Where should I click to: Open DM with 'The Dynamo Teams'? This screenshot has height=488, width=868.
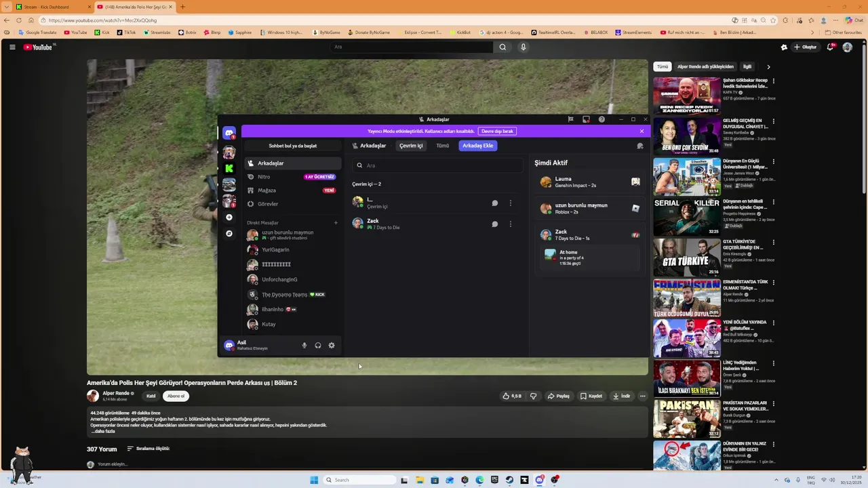point(293,295)
